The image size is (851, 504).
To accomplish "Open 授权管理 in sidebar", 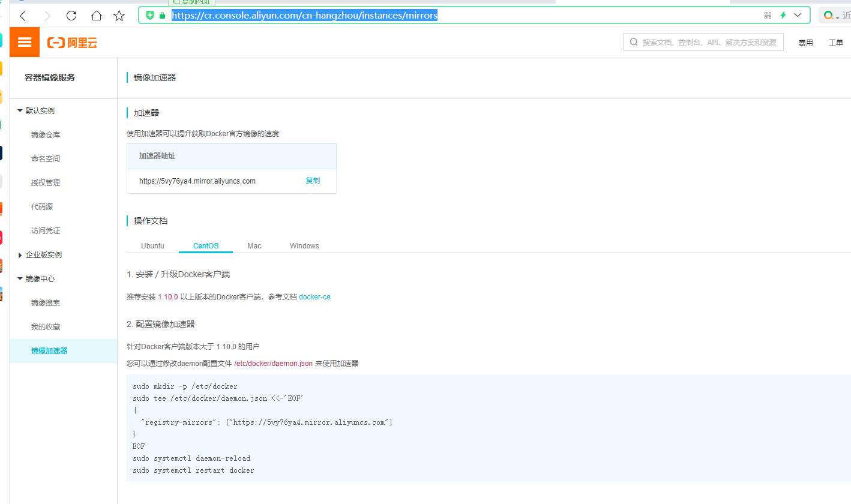I will pos(46,183).
